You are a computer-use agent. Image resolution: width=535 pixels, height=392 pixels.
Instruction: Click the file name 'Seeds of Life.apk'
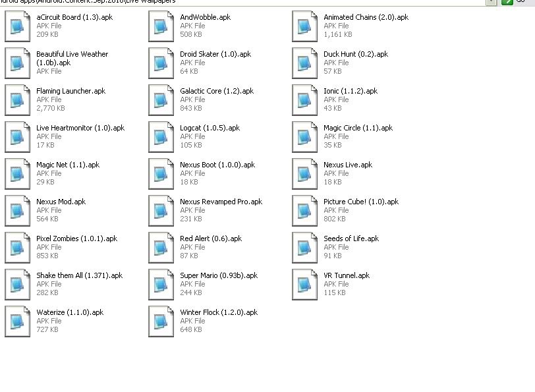pyautogui.click(x=351, y=238)
